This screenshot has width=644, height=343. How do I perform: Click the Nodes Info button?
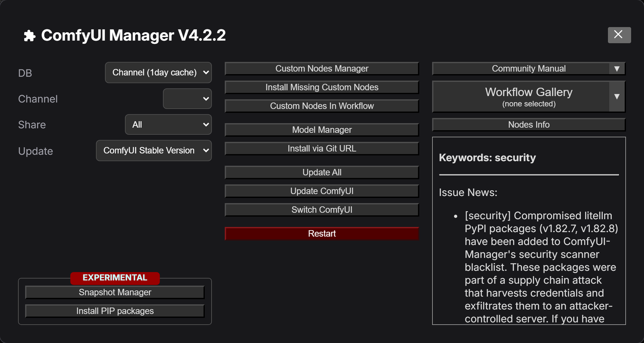(x=529, y=125)
